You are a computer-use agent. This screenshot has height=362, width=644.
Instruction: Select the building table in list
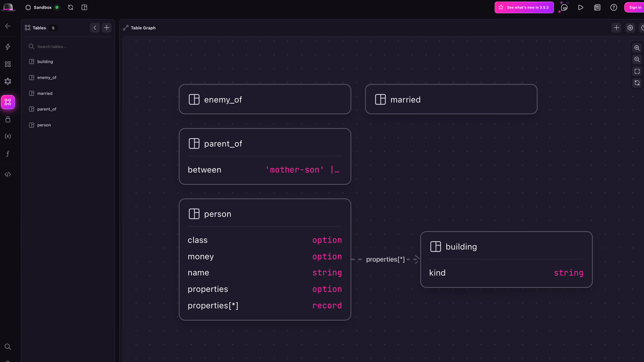(x=45, y=62)
